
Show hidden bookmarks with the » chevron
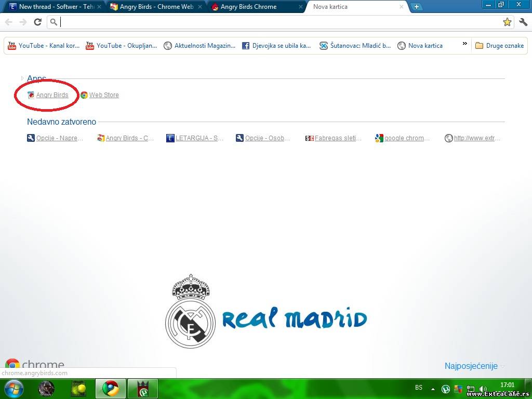465,44
